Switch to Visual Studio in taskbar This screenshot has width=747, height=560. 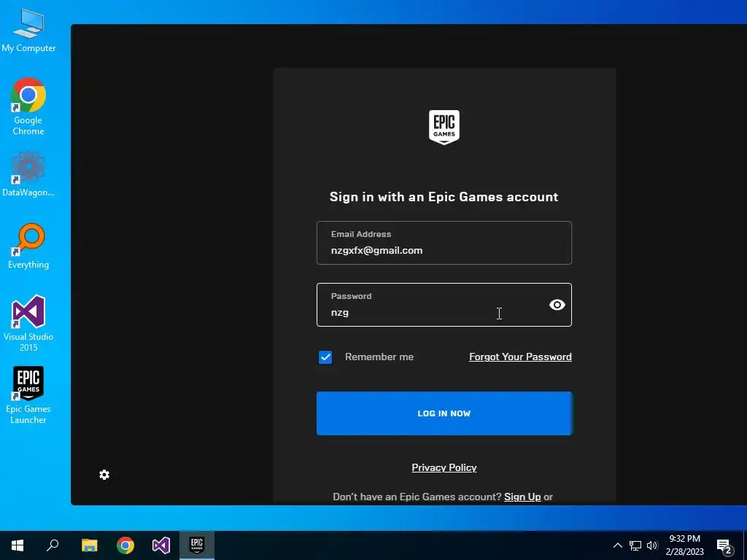[161, 545]
